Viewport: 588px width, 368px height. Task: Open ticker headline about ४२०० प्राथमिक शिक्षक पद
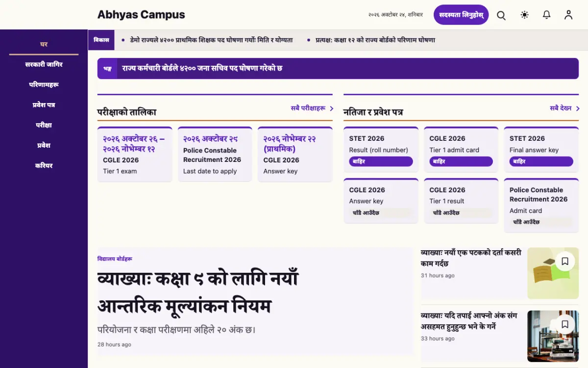pyautogui.click(x=211, y=40)
